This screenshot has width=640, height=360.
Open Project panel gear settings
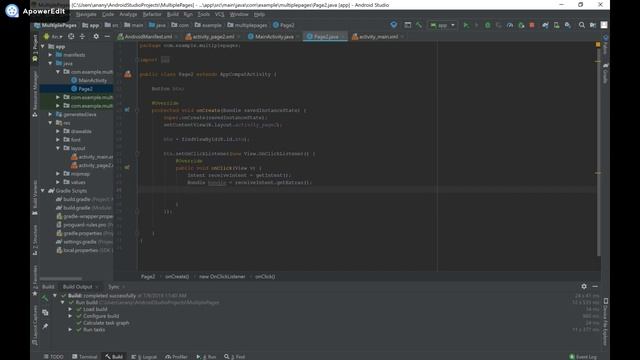[96, 36]
